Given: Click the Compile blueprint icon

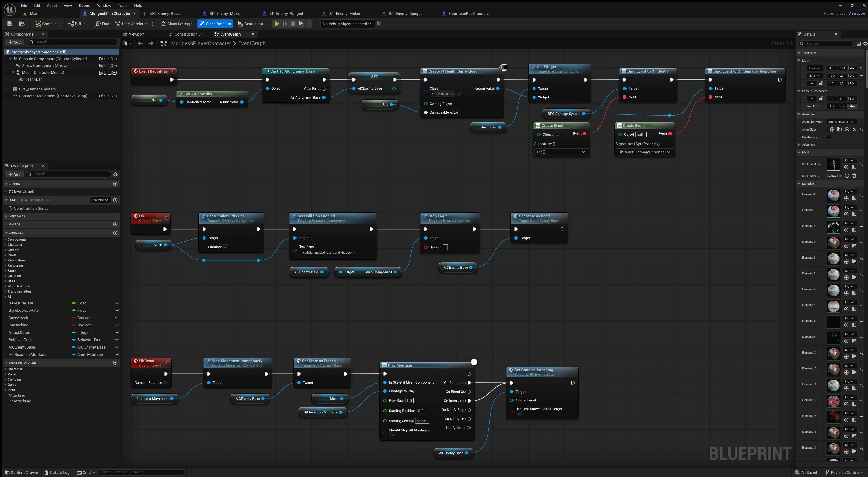Looking at the screenshot, I should coord(38,24).
